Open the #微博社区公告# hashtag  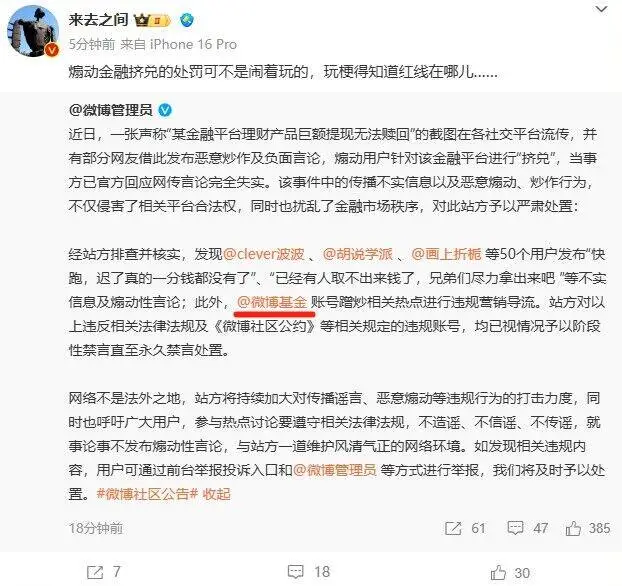click(x=147, y=494)
